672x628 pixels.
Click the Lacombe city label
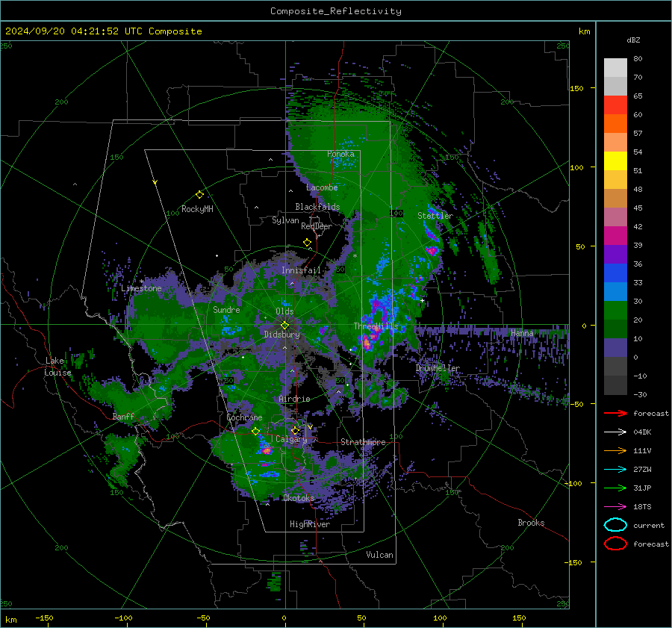click(x=322, y=187)
